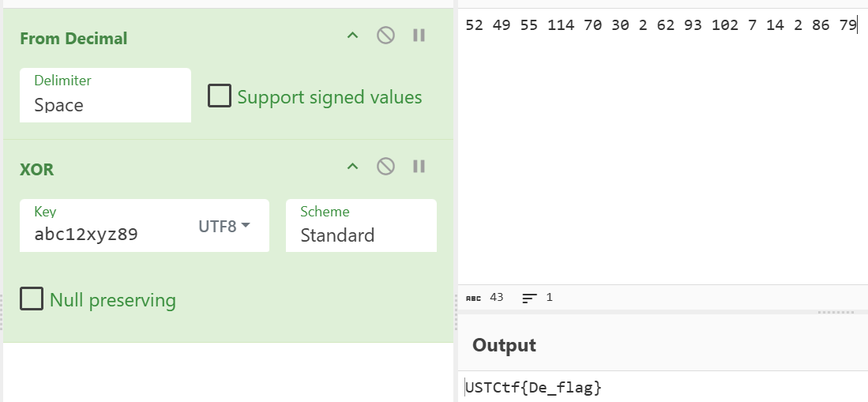Collapse the XOR operation chevron
The image size is (868, 402).
[x=353, y=166]
